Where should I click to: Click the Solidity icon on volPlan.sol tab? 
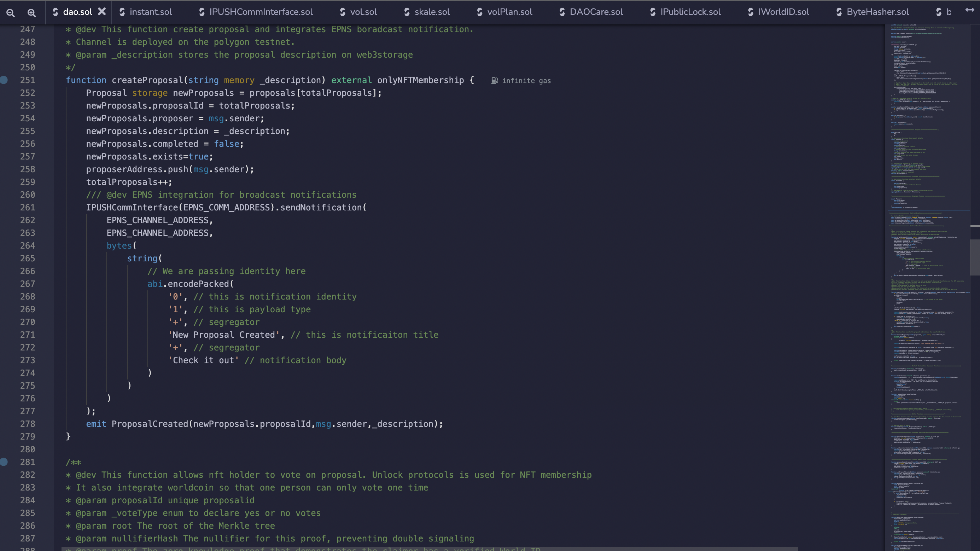[480, 12]
